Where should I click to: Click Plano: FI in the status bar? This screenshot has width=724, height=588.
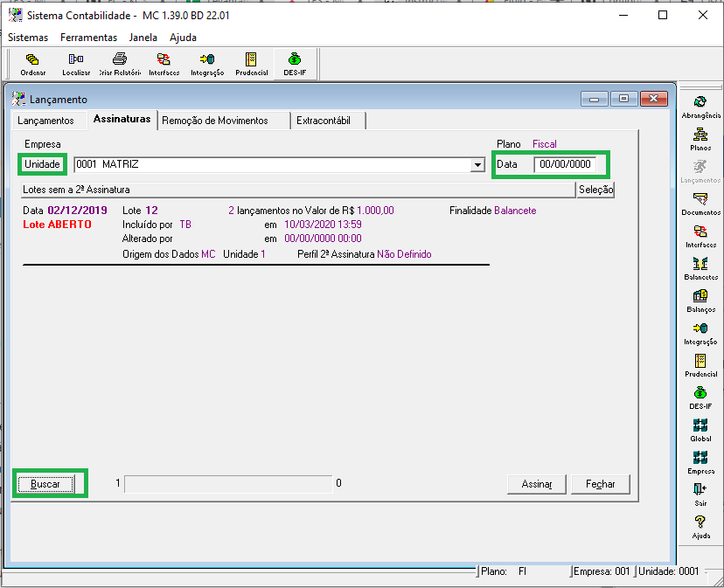tap(504, 571)
